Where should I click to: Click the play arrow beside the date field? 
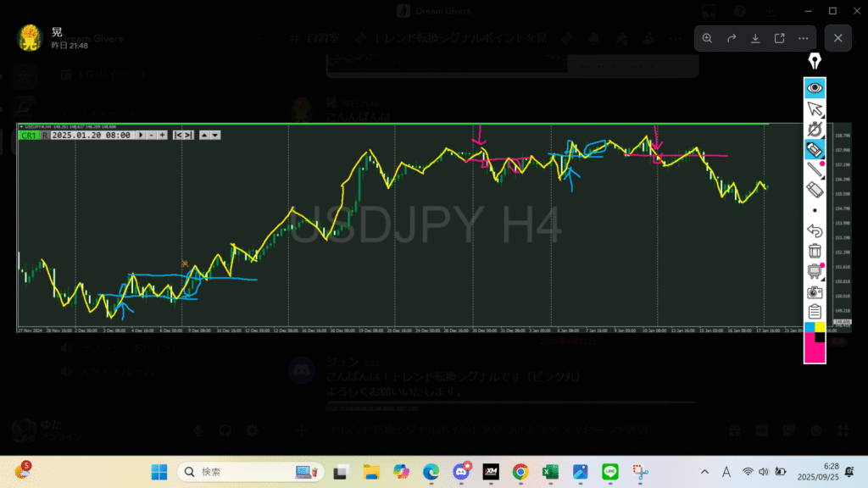point(140,135)
